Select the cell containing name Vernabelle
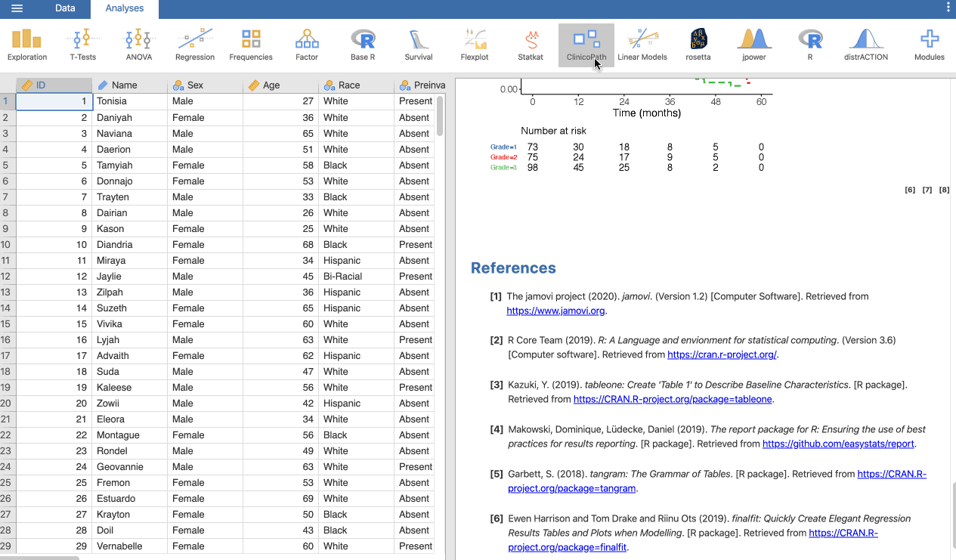956x560 pixels. [x=129, y=546]
